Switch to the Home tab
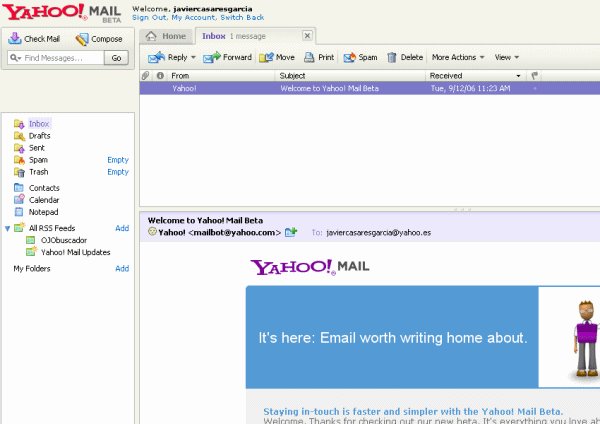This screenshot has height=424, width=600. [166, 36]
